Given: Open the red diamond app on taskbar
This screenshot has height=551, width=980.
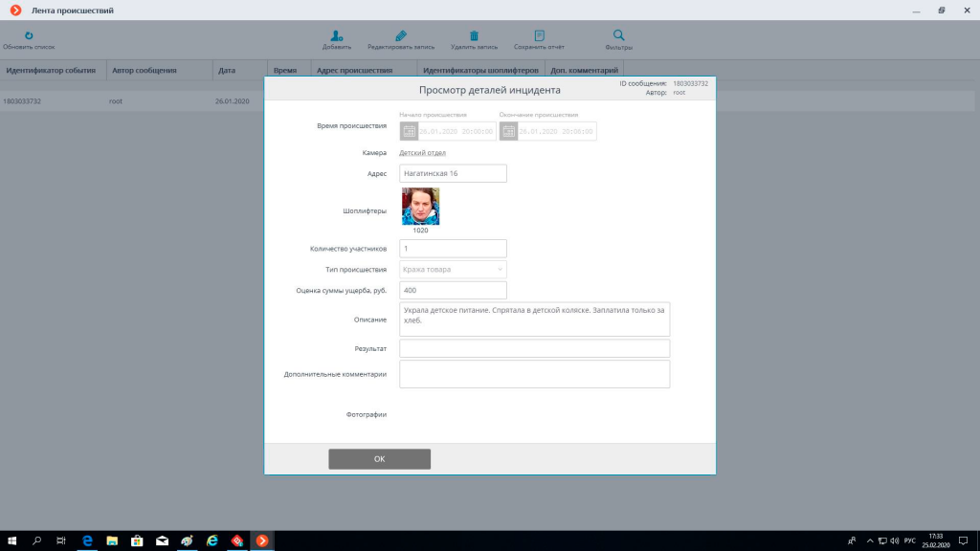Looking at the screenshot, I should [237, 541].
